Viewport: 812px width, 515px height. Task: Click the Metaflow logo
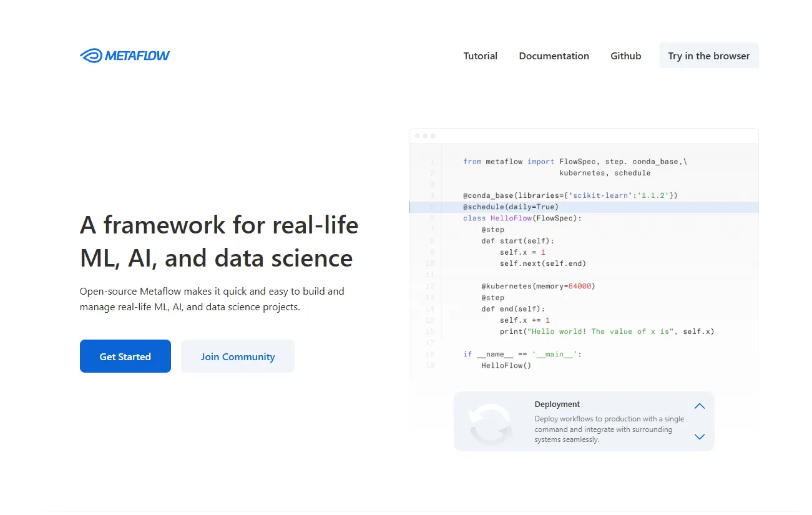click(125, 56)
